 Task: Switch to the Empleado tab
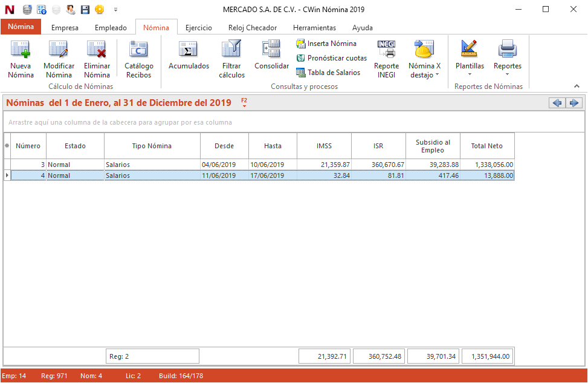(111, 28)
